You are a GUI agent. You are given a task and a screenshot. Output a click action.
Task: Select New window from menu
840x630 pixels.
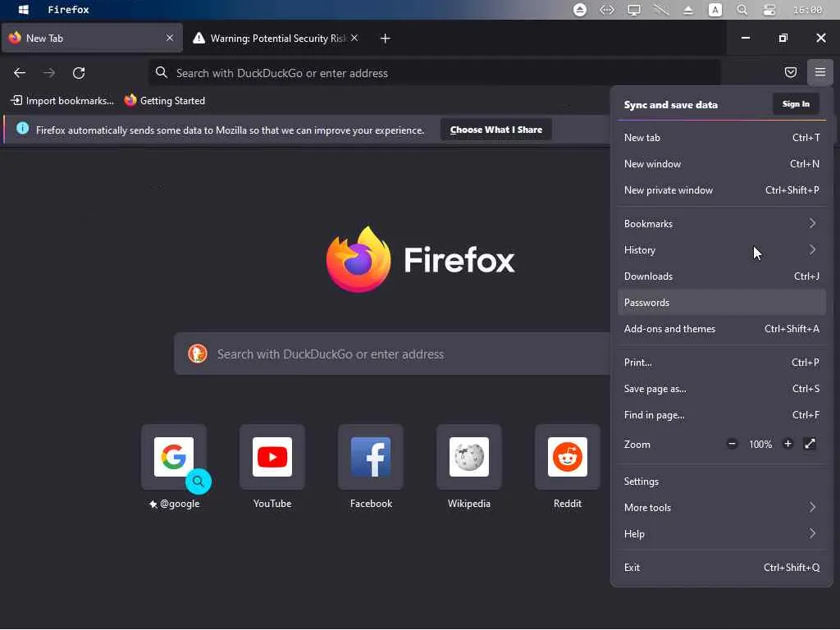coord(722,164)
